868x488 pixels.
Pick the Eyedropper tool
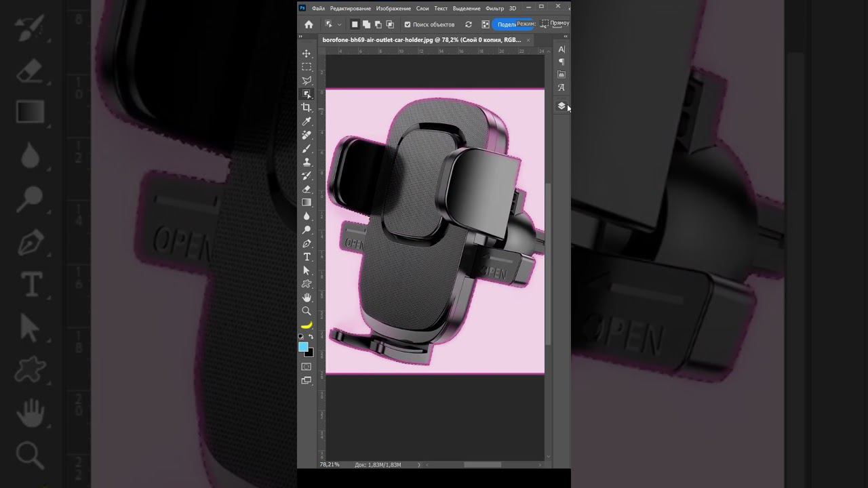(x=307, y=121)
